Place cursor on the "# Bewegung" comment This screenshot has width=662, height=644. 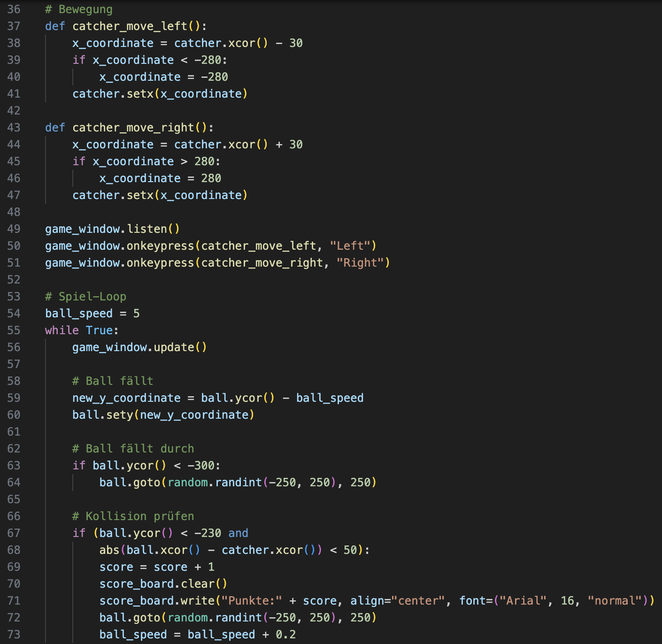78,9
